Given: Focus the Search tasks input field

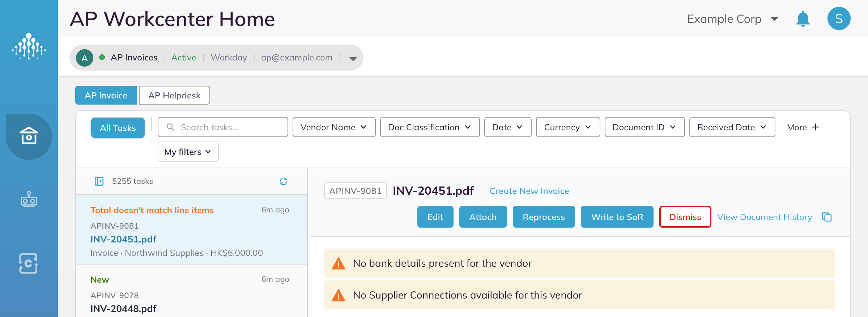Looking at the screenshot, I should [x=223, y=127].
